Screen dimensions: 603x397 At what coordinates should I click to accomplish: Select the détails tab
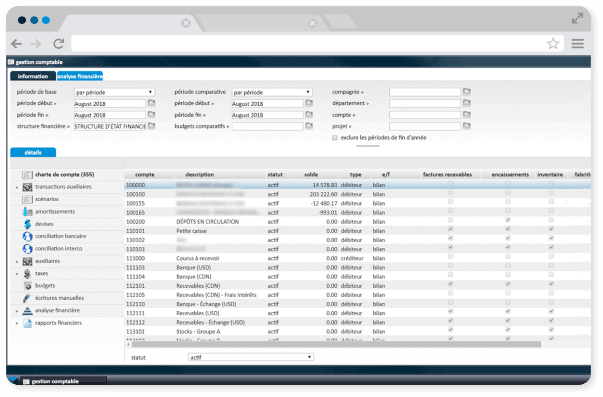[x=33, y=152]
